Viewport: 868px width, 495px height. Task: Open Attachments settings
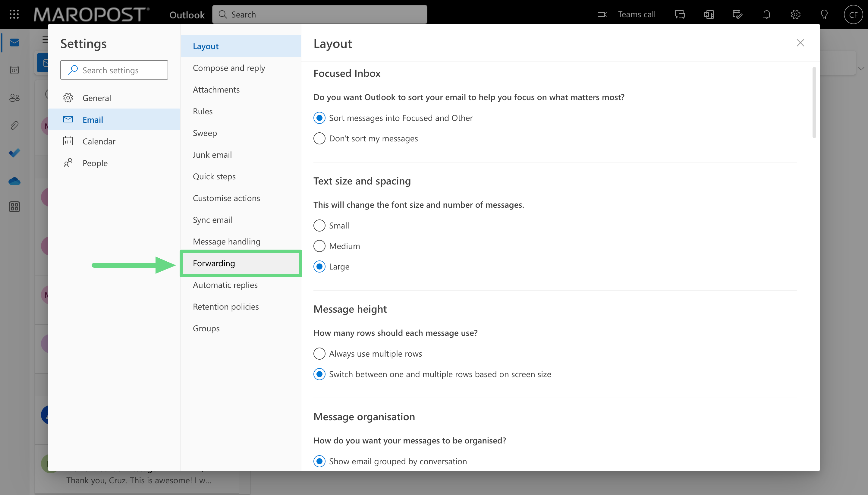241,90
